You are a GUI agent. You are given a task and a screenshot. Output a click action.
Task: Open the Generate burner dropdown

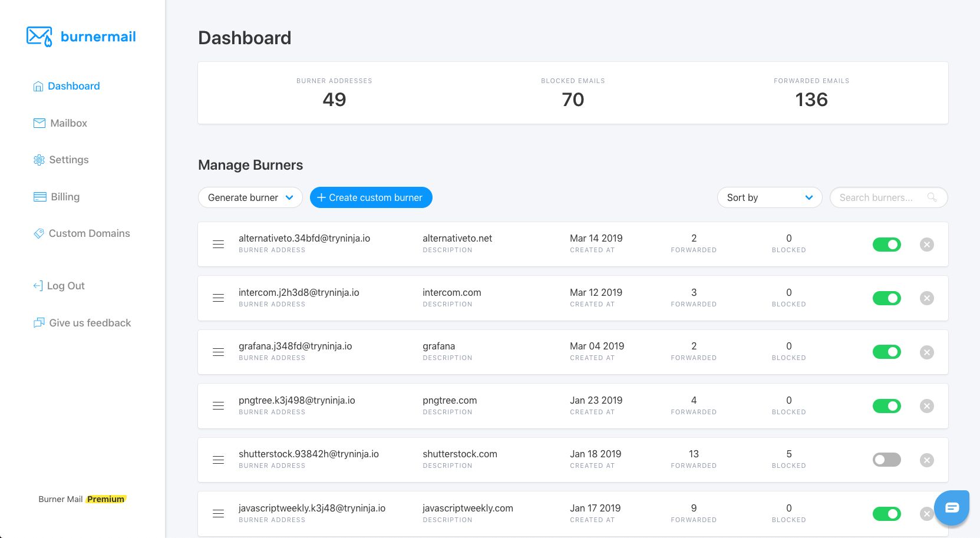250,197
